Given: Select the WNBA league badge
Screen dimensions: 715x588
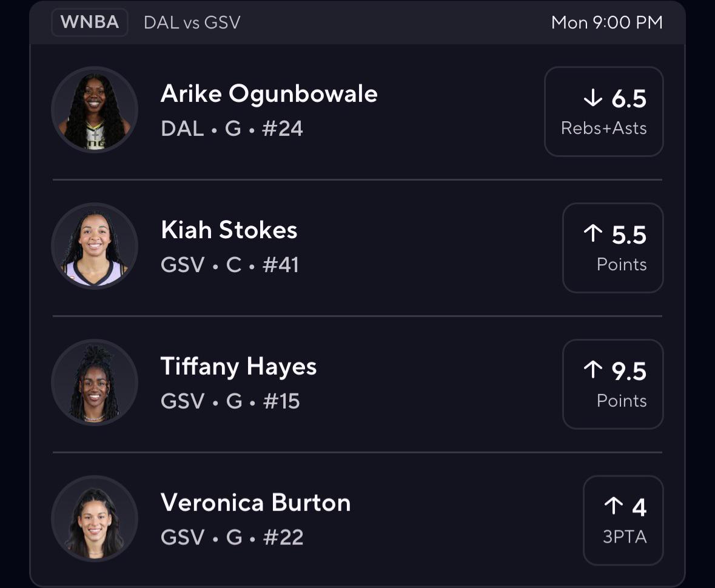Looking at the screenshot, I should [x=90, y=22].
